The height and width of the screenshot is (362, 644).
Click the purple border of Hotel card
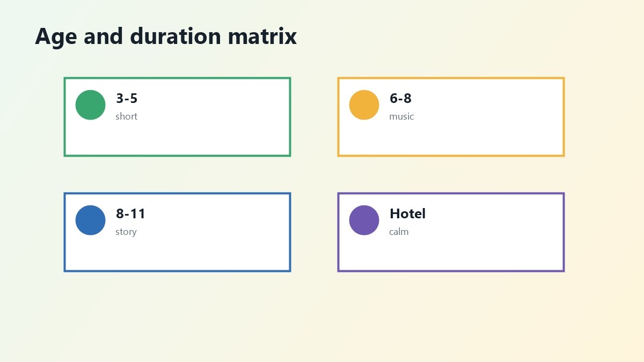point(451,194)
